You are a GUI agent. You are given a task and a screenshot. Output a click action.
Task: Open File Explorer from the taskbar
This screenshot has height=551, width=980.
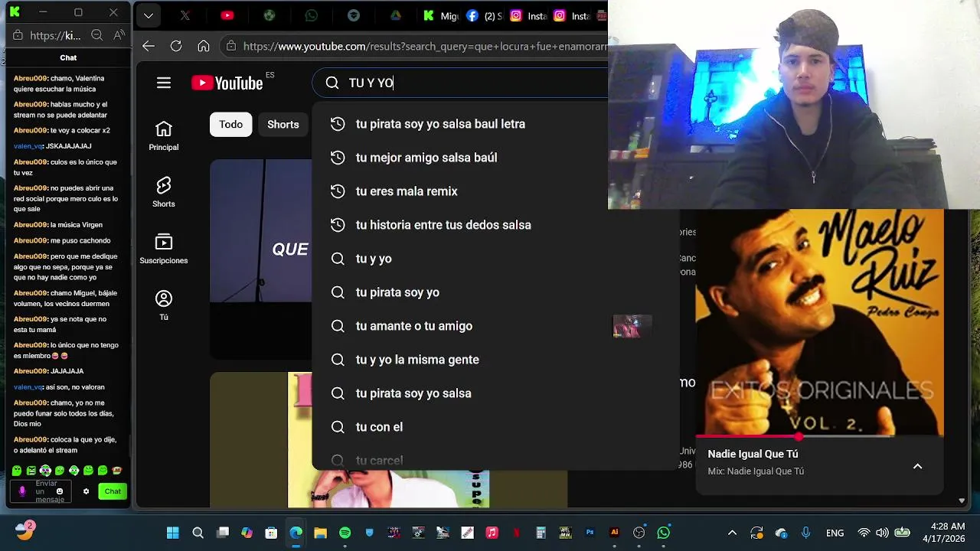320,533
